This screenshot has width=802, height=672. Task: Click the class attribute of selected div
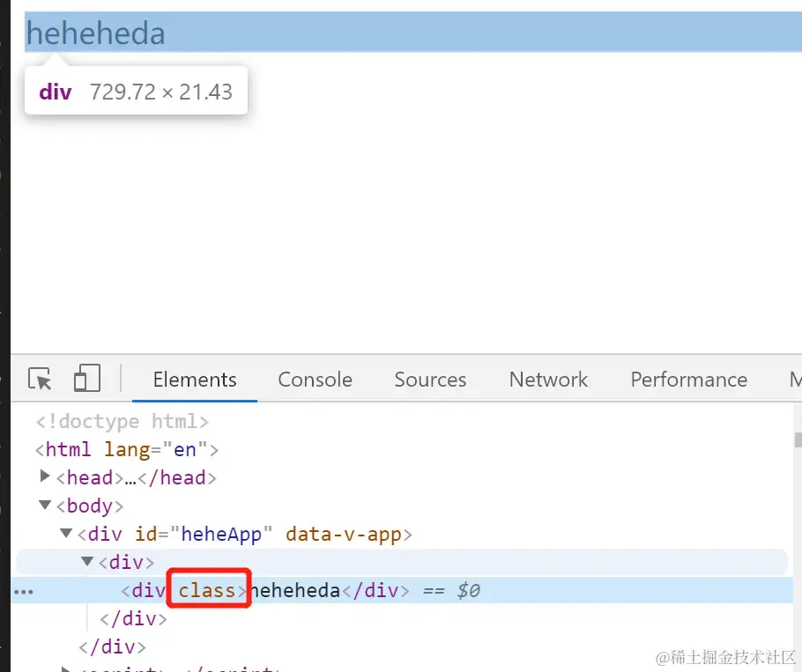pos(206,590)
